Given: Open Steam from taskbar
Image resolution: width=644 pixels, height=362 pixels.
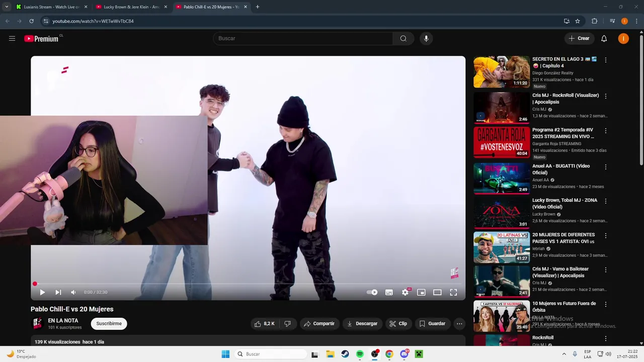Looking at the screenshot, I should [345, 354].
